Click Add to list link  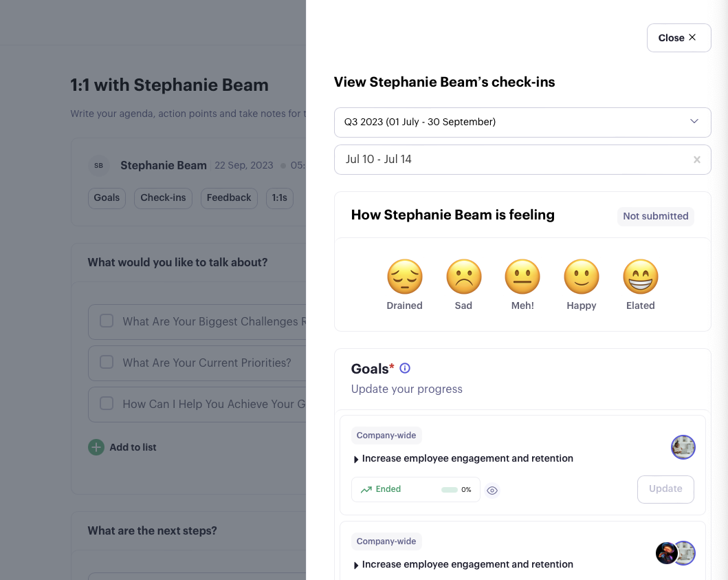133,447
